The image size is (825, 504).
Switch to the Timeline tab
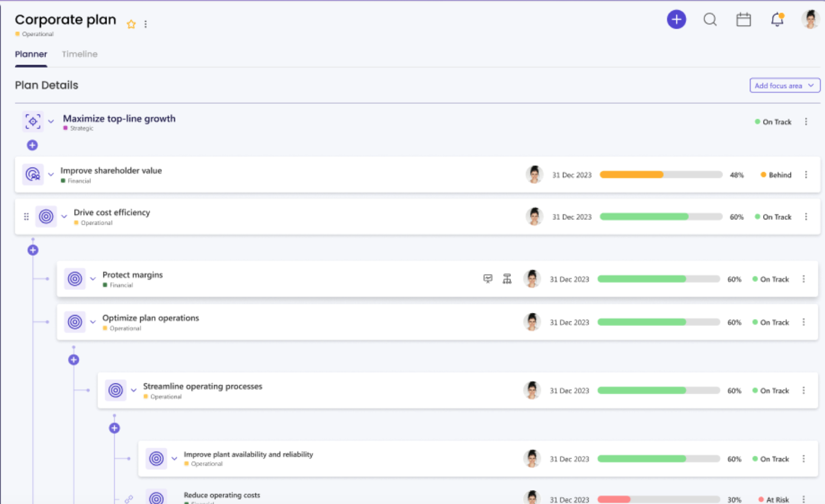[x=79, y=54]
